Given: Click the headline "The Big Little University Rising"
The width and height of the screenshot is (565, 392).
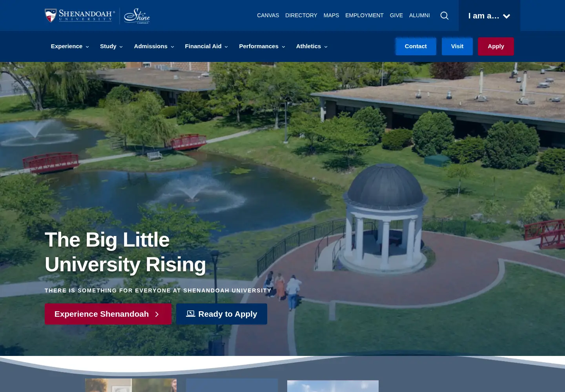Looking at the screenshot, I should [126, 252].
